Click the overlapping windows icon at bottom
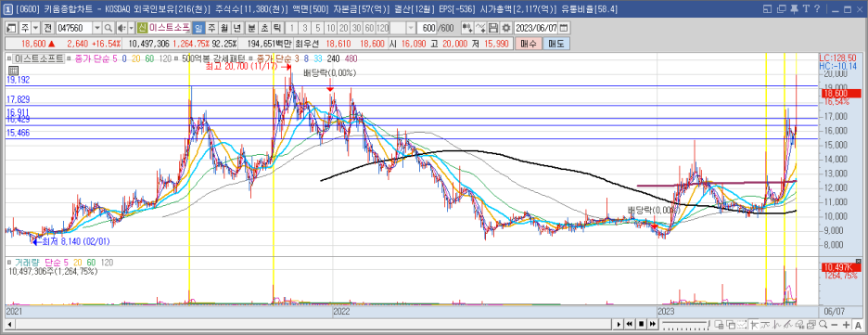 tap(731, 324)
